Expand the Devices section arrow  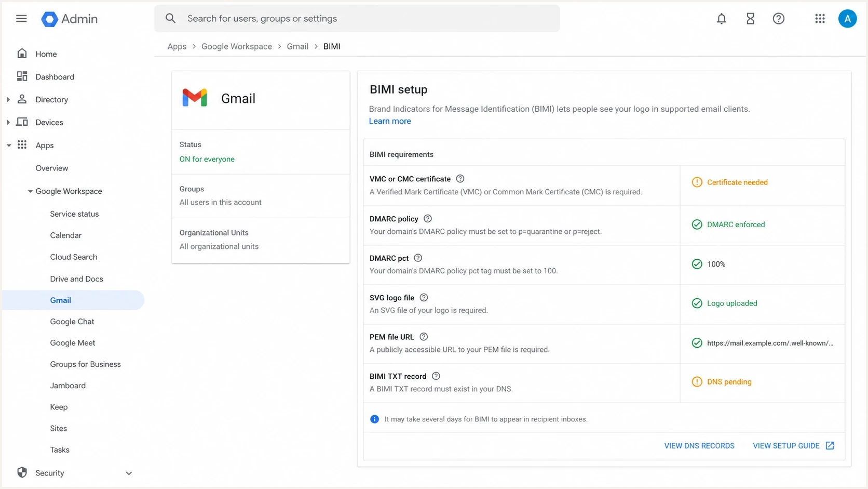click(x=8, y=122)
